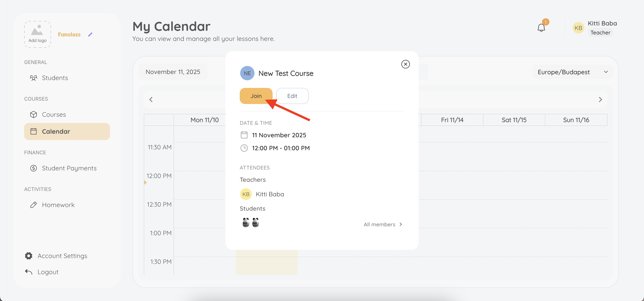Open Courses in the sidebar
Screen dimensions: 644x301
pyautogui.click(x=54, y=114)
